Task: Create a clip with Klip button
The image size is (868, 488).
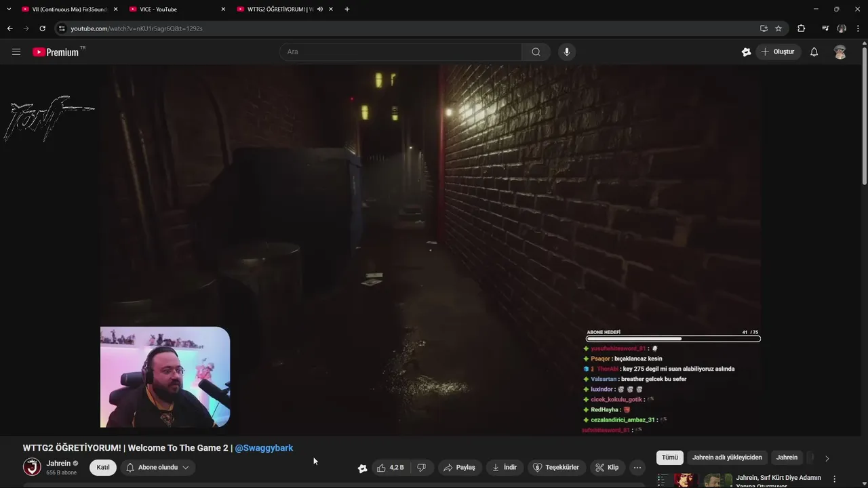Action: (x=607, y=468)
